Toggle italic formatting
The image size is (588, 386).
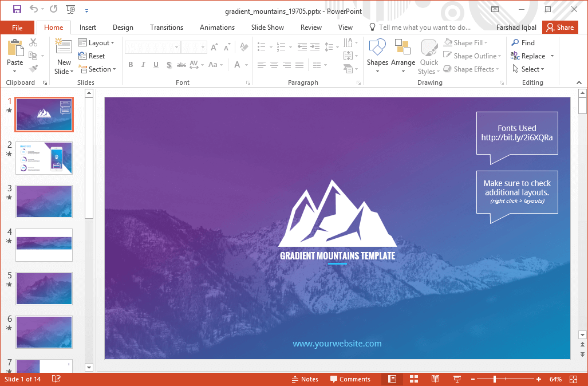click(x=143, y=65)
